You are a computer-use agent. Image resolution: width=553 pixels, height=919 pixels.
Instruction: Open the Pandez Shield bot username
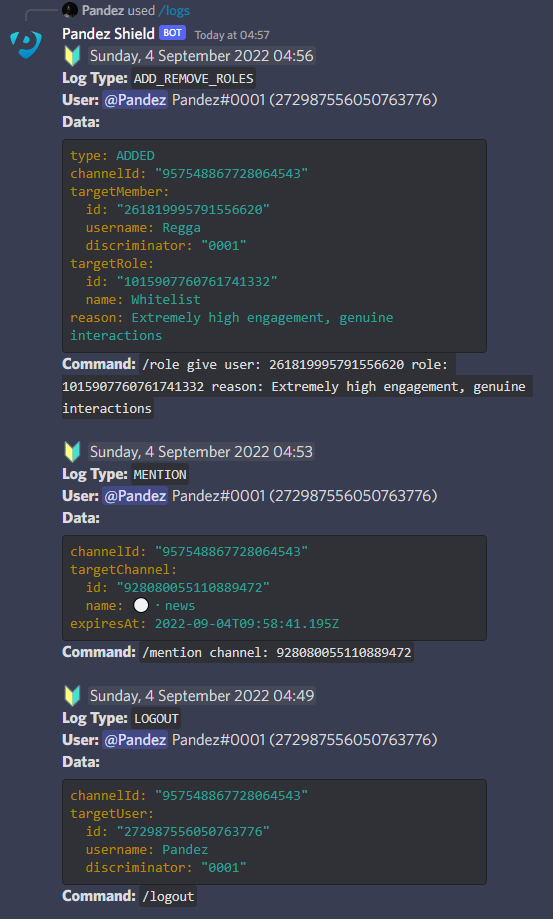pyautogui.click(x=108, y=33)
